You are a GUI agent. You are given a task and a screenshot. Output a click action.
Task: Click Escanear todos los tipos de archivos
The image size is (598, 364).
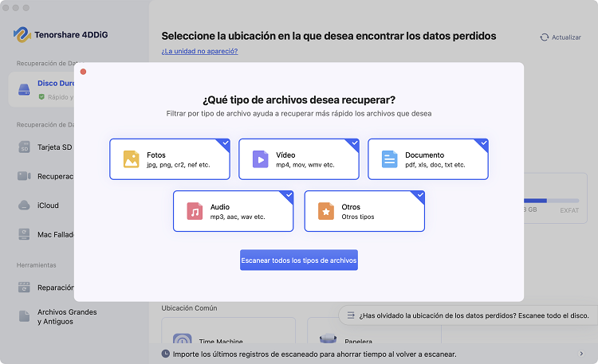[299, 260]
